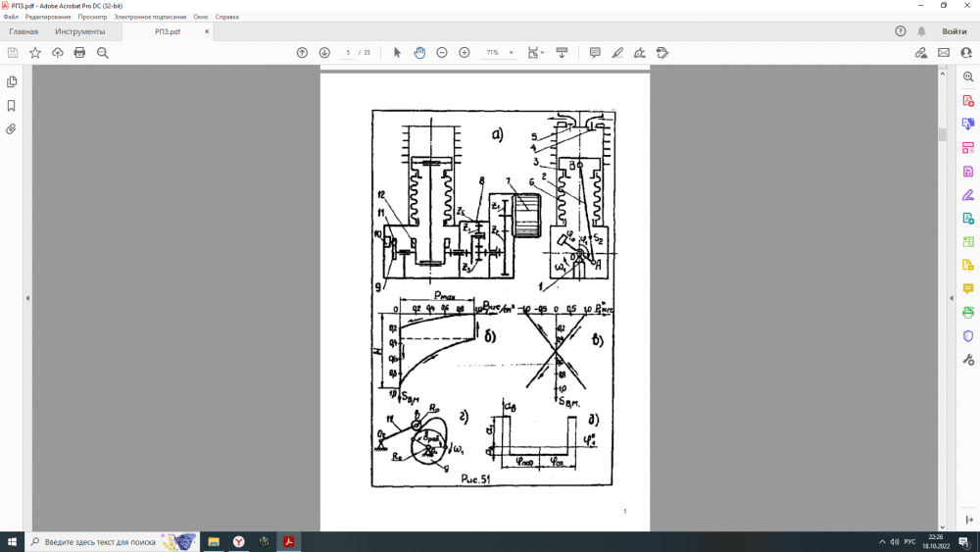
Task: Collapse the right tools pane arrow
Action: pos(951,298)
